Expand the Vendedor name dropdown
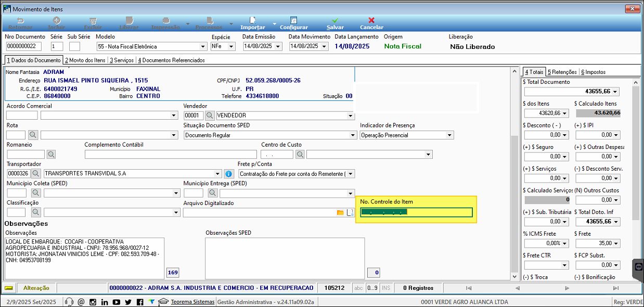644x307 pixels. (x=351, y=116)
